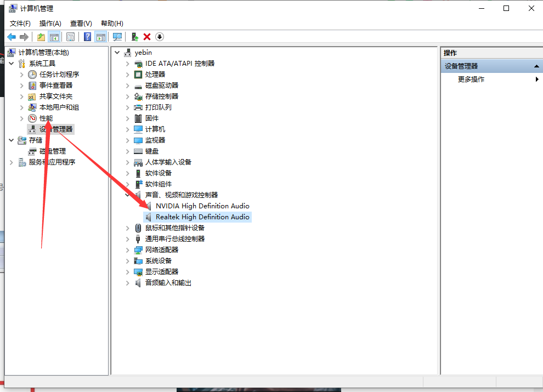Toggle the Show/Hide action pane toolbar button
Screen dimensions: 543x392
pyautogui.click(x=100, y=37)
